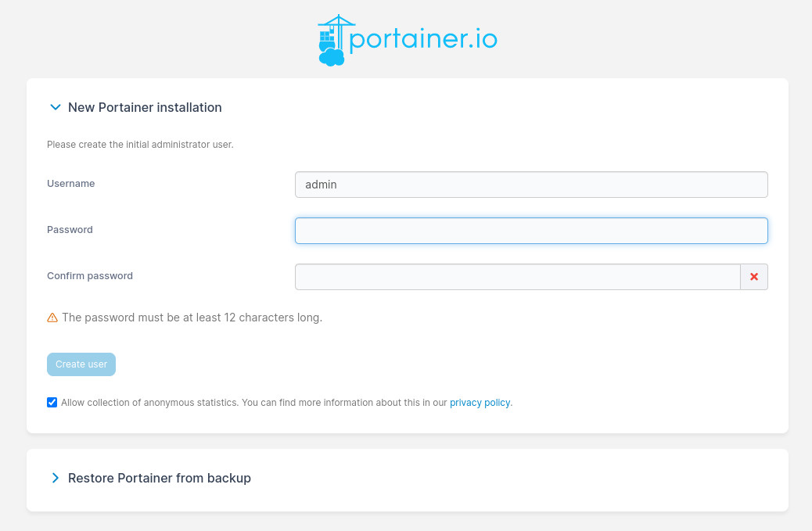The height and width of the screenshot is (531, 812).
Task: Focus the Username field containing admin
Action: (531, 185)
